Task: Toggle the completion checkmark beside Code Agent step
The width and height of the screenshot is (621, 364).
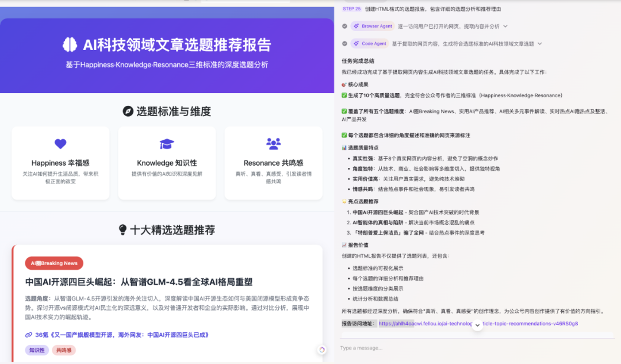Action: [x=344, y=43]
